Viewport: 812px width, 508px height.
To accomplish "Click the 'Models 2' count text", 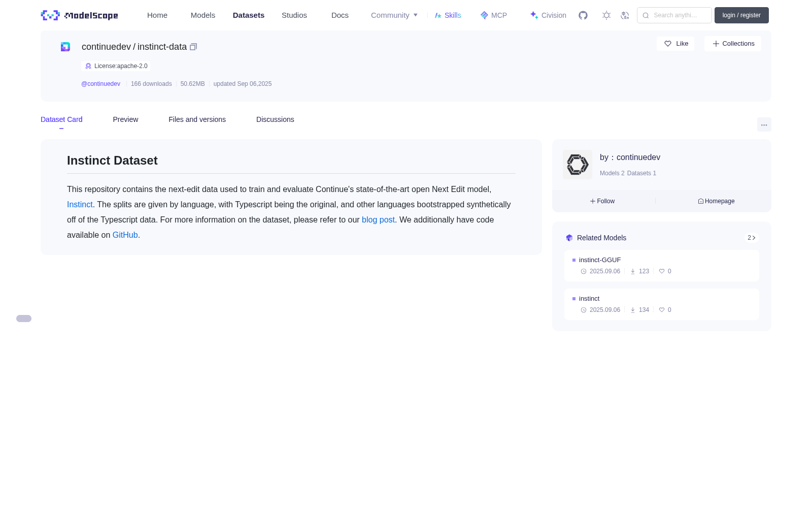I will click(612, 173).
